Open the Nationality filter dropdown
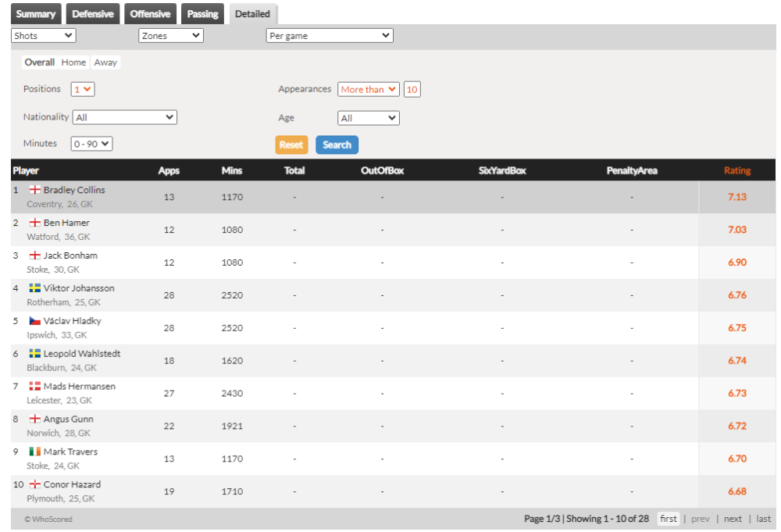781x532 pixels. (x=125, y=117)
